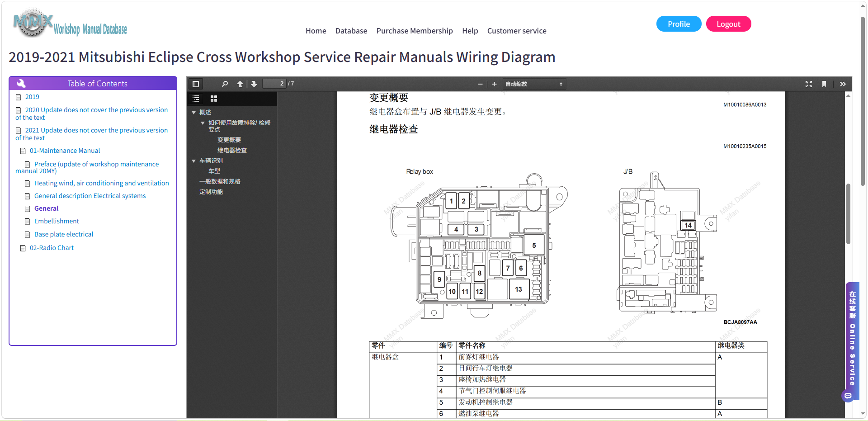868x421 pixels.
Task: Open the Home menu item
Action: [x=316, y=31]
